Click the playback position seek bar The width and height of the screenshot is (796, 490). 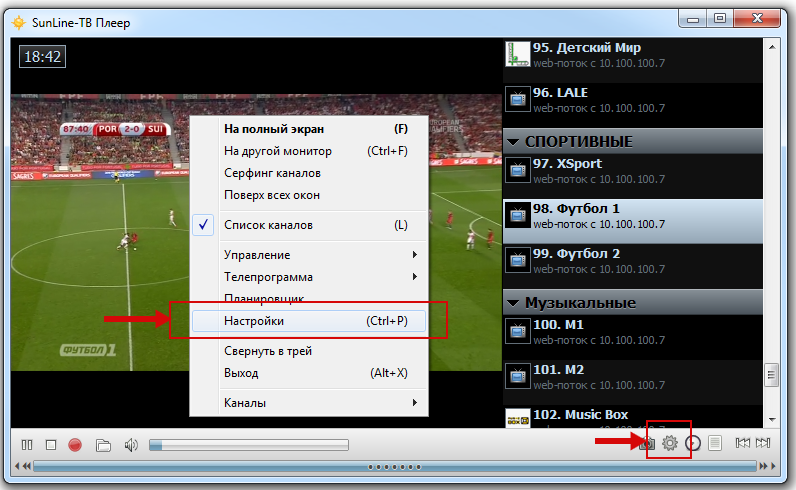(395, 466)
